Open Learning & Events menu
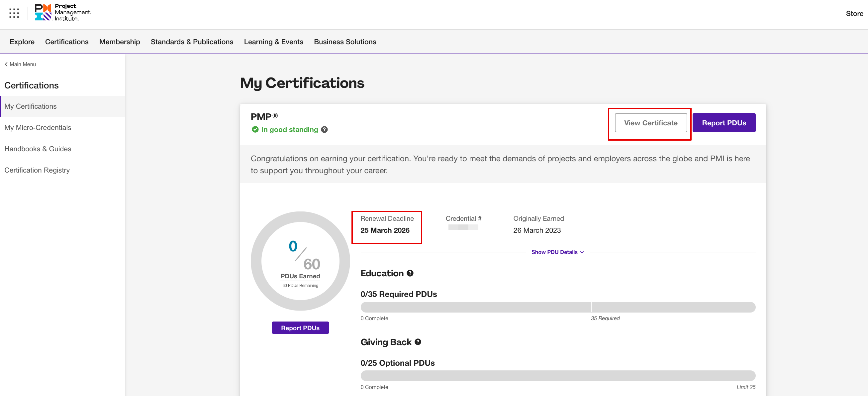Screen dimensions: 868x396 274,42
